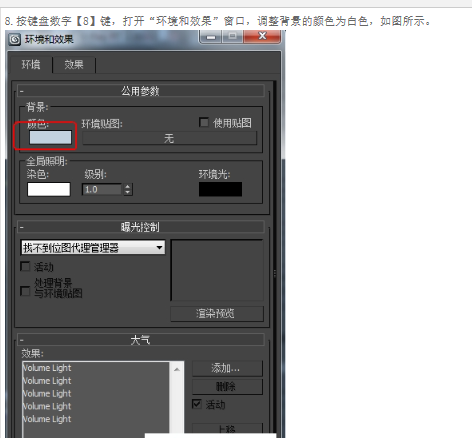Open the 环境光 ambient color swatch

coord(220,189)
